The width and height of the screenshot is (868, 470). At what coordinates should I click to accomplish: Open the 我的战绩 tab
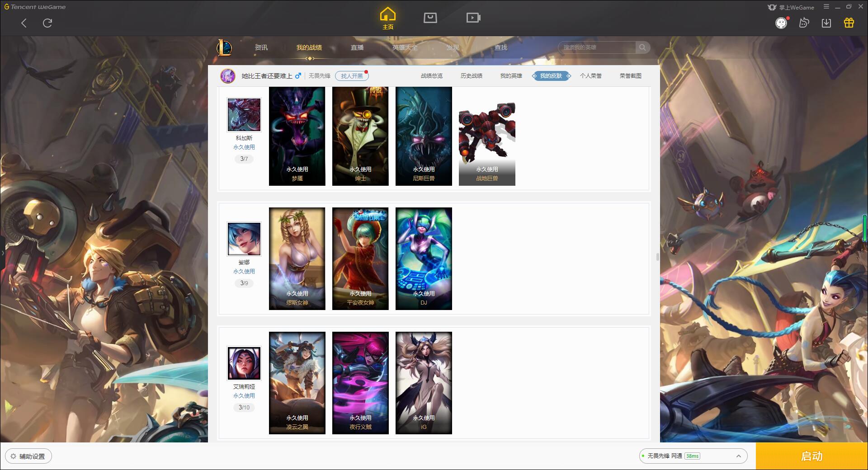[309, 47]
